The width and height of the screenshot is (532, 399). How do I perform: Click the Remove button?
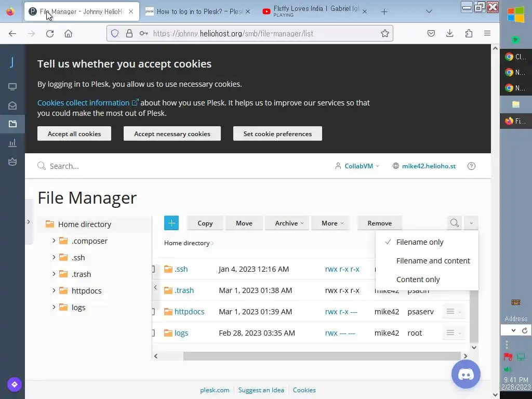pos(380,223)
